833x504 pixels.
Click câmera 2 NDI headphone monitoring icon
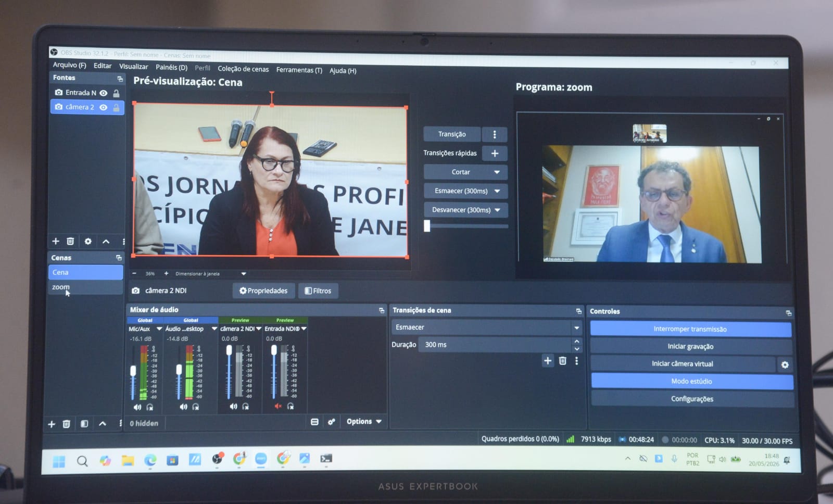point(246,406)
